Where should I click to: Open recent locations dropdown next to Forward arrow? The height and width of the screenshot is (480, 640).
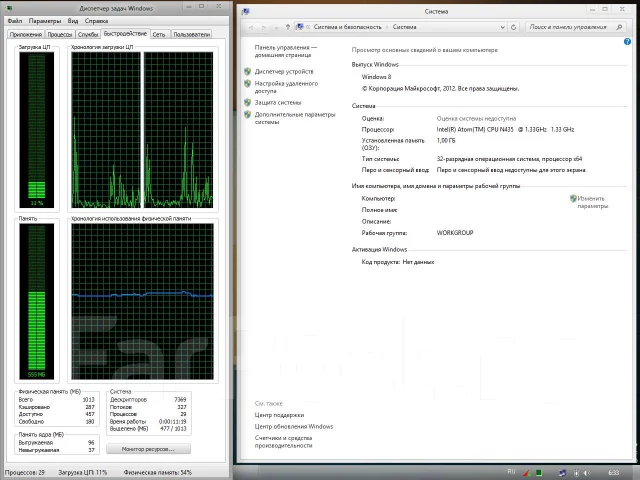276,27
